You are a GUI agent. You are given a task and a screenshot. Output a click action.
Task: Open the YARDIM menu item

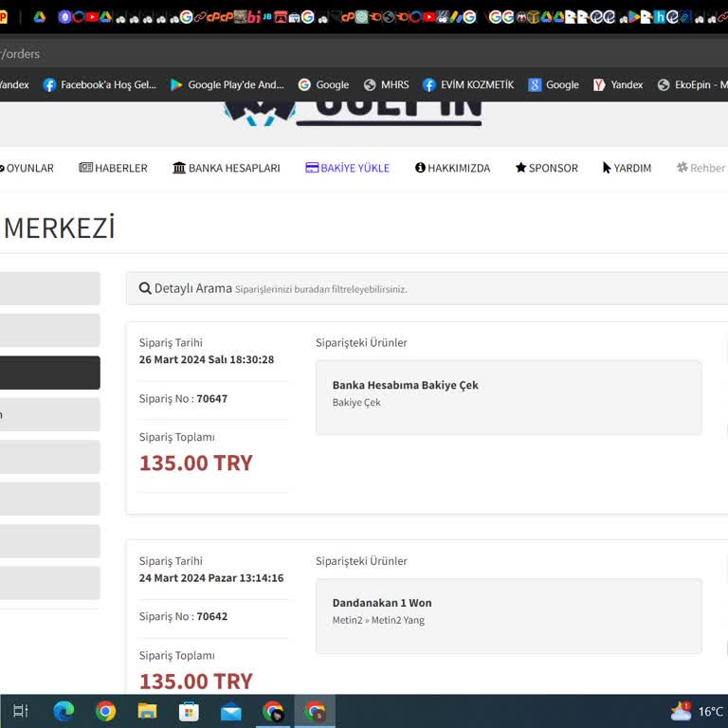point(627,168)
